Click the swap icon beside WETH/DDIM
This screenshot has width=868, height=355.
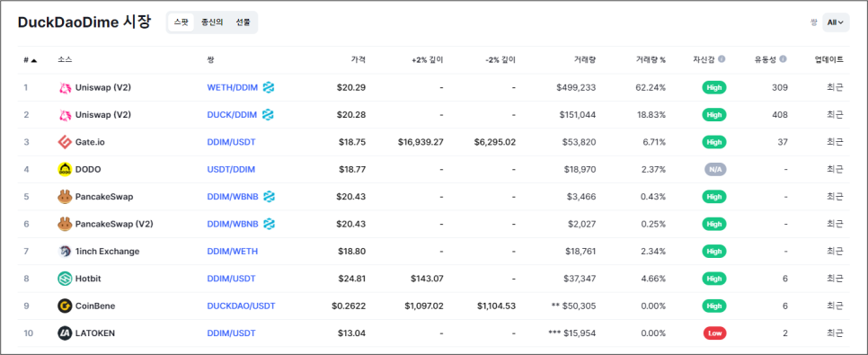tap(269, 87)
